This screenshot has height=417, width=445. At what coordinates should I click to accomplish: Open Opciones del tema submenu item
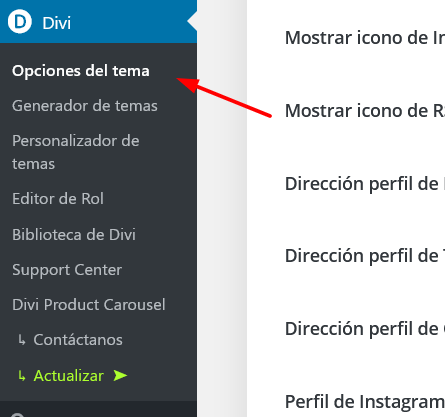(x=81, y=71)
